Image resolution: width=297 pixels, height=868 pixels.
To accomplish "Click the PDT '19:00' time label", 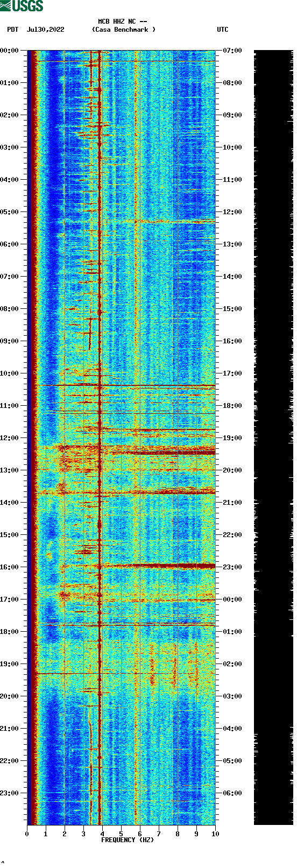I will click(x=9, y=664).
